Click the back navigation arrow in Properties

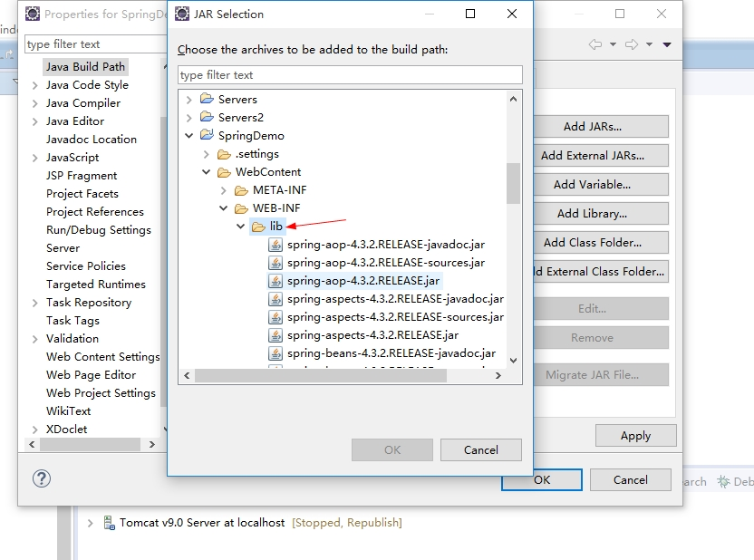595,44
